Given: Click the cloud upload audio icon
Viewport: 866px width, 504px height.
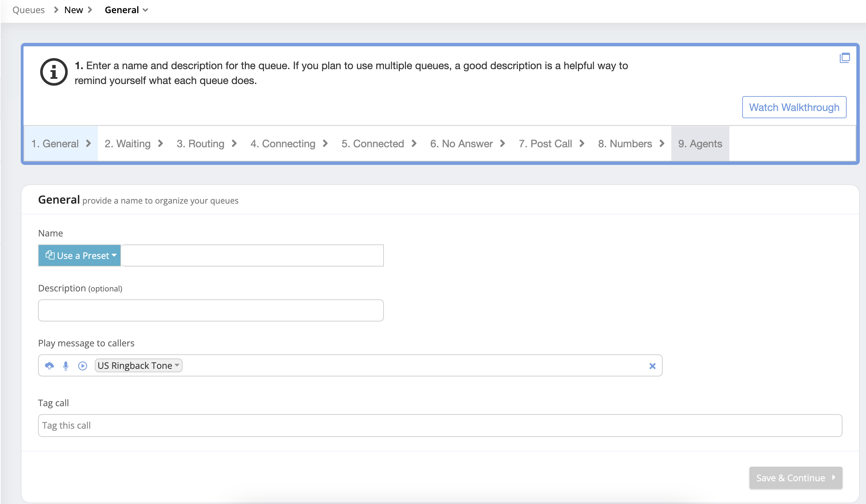Looking at the screenshot, I should pyautogui.click(x=50, y=365).
